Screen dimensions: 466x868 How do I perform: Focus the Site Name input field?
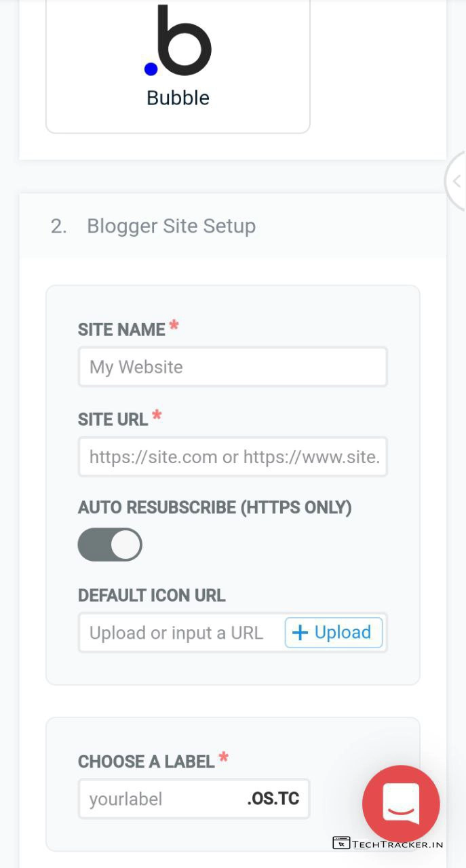(x=233, y=367)
